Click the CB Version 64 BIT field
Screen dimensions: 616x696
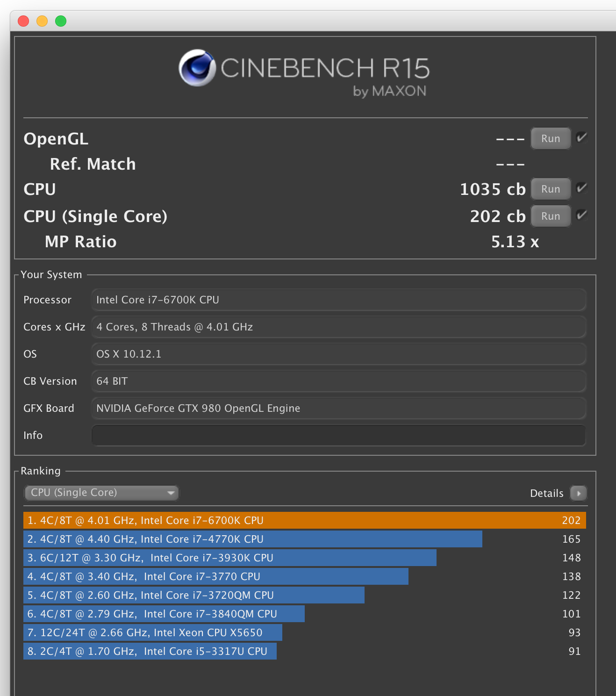pos(338,381)
